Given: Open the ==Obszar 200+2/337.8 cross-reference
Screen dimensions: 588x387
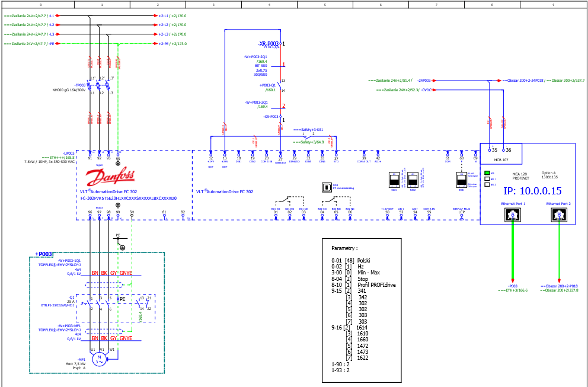Looking at the screenshot, I should (559, 290).
